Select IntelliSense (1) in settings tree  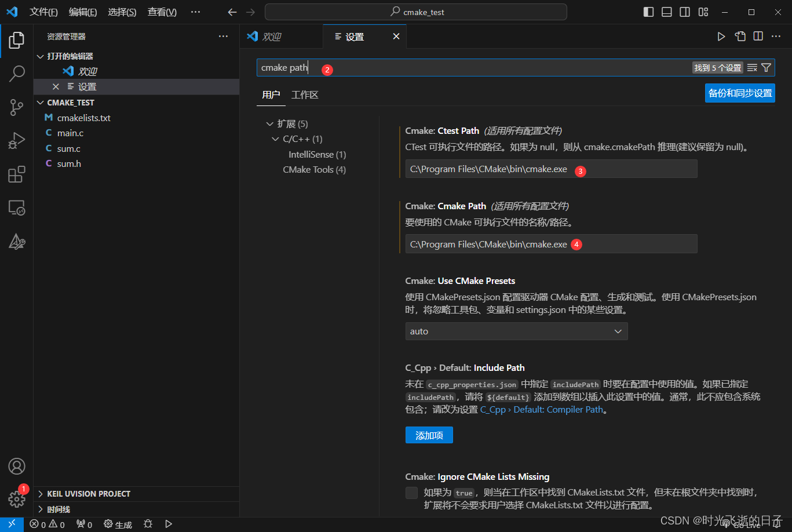(x=317, y=155)
